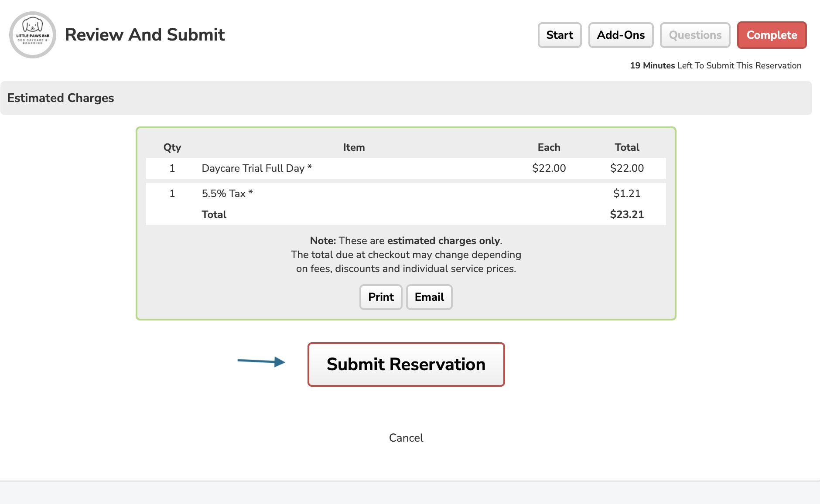Select the Questions step button

[695, 35]
